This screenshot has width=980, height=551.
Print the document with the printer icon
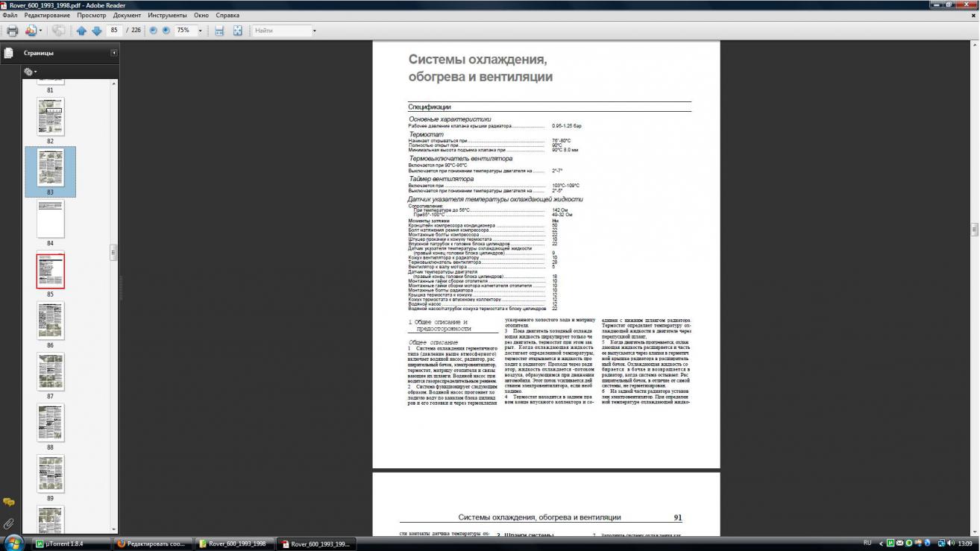(x=12, y=31)
